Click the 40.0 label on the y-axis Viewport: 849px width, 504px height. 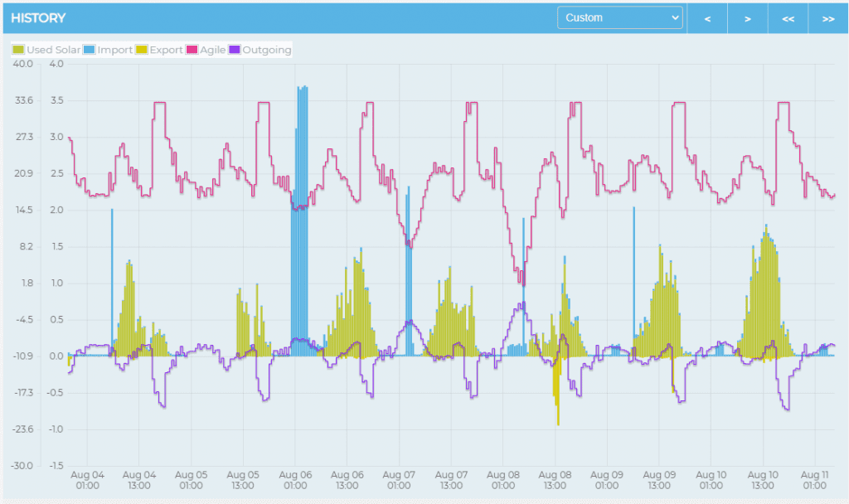pyautogui.click(x=21, y=64)
